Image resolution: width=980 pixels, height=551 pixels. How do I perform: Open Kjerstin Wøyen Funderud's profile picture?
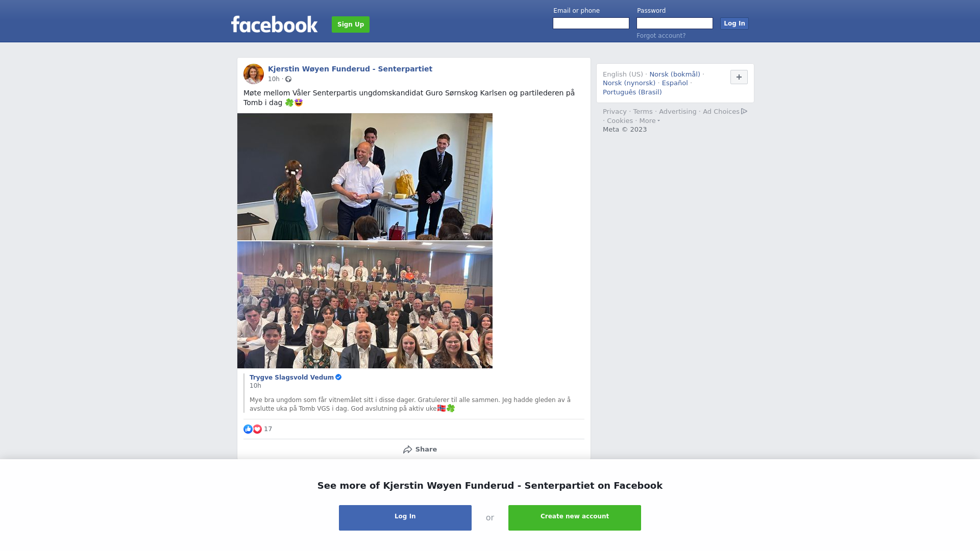pyautogui.click(x=254, y=74)
